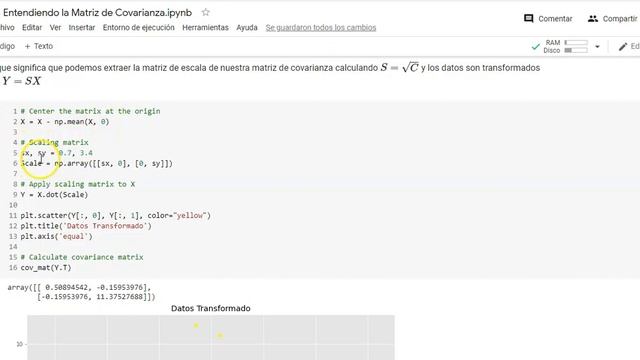Open the Ayuda menu
Viewport: 640px width, 360px height.
click(x=247, y=28)
